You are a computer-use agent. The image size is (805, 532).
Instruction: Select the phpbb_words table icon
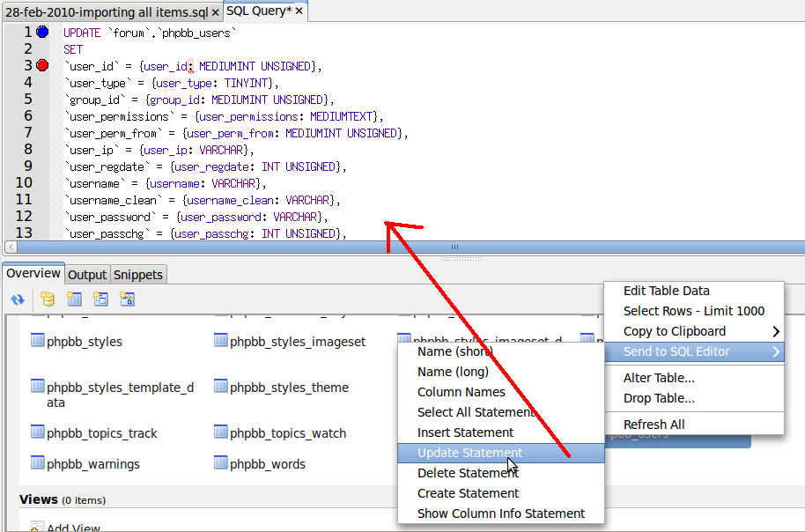[x=221, y=462]
